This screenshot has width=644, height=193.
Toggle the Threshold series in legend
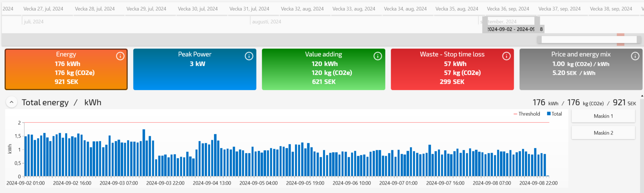click(x=527, y=114)
